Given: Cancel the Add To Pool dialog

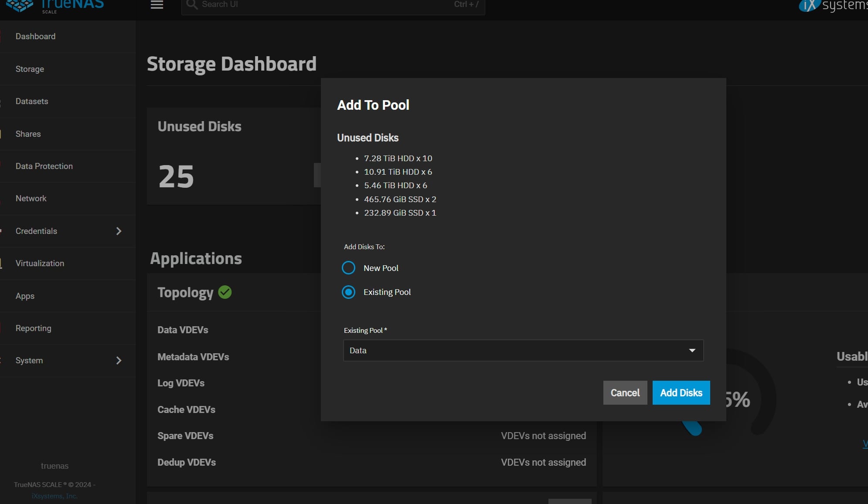Looking at the screenshot, I should point(625,392).
